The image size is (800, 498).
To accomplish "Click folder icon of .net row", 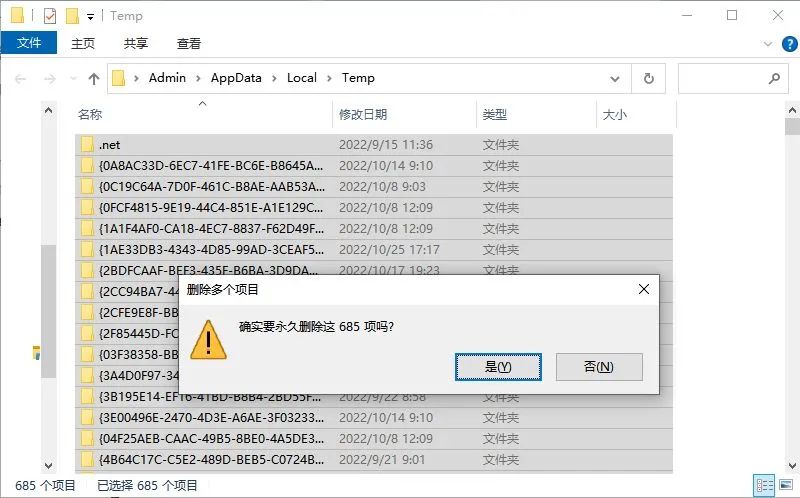I will click(87, 144).
